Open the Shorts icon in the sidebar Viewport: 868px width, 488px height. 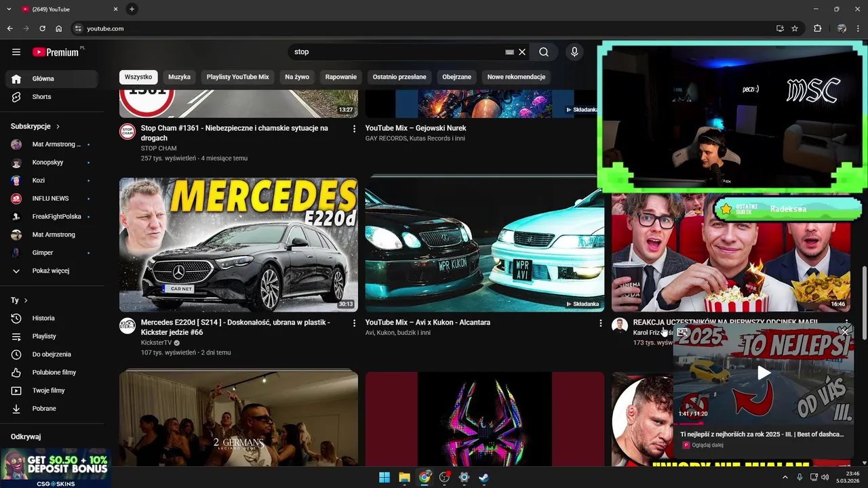coord(16,97)
